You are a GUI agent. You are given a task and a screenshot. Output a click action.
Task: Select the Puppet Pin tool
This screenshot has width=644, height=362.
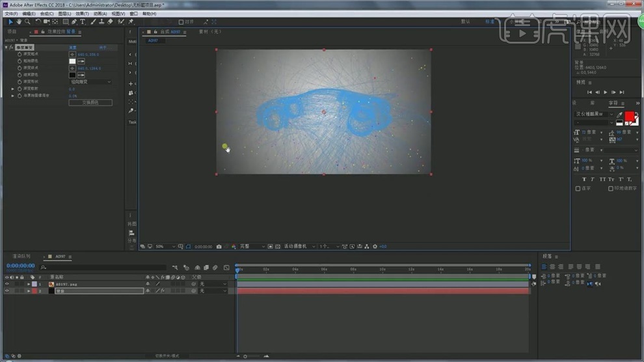(x=131, y=21)
